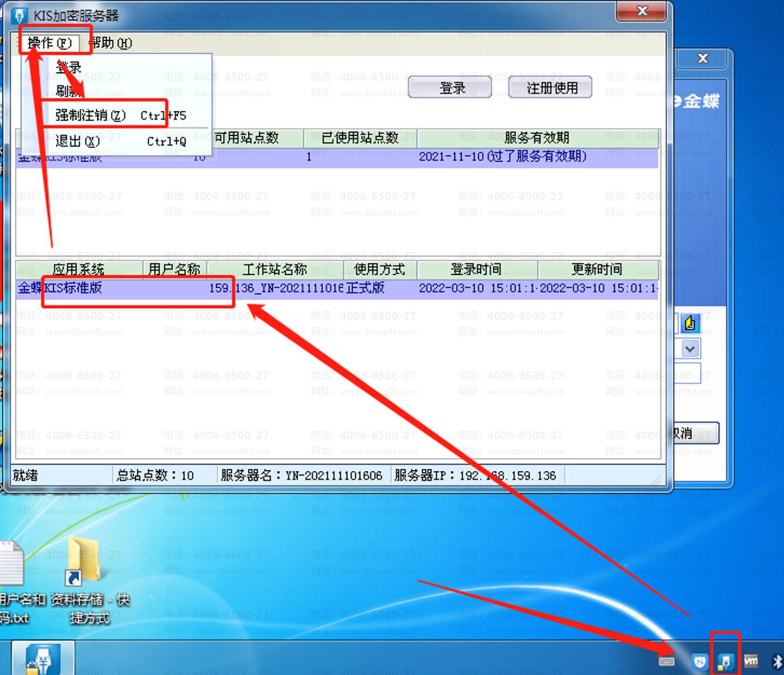Expand the dropdown arrow in the Kingdee window

pyautogui.click(x=690, y=349)
